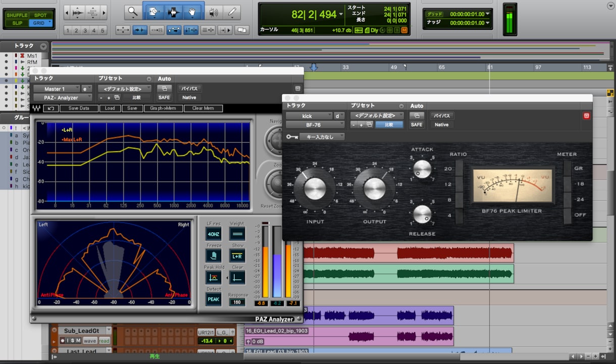The width and height of the screenshot is (616, 364).
Task: Select RATIO 20 button on BF-76
Action: tap(459, 169)
